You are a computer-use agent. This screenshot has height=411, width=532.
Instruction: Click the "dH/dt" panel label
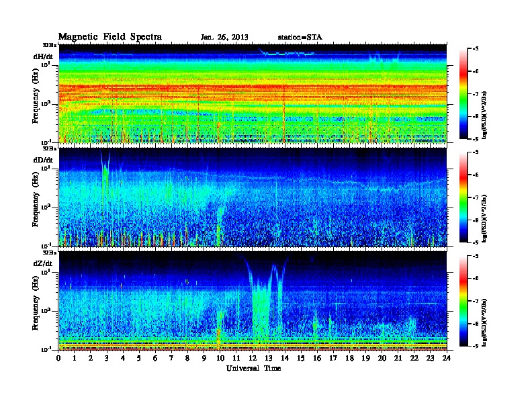pyautogui.click(x=43, y=56)
